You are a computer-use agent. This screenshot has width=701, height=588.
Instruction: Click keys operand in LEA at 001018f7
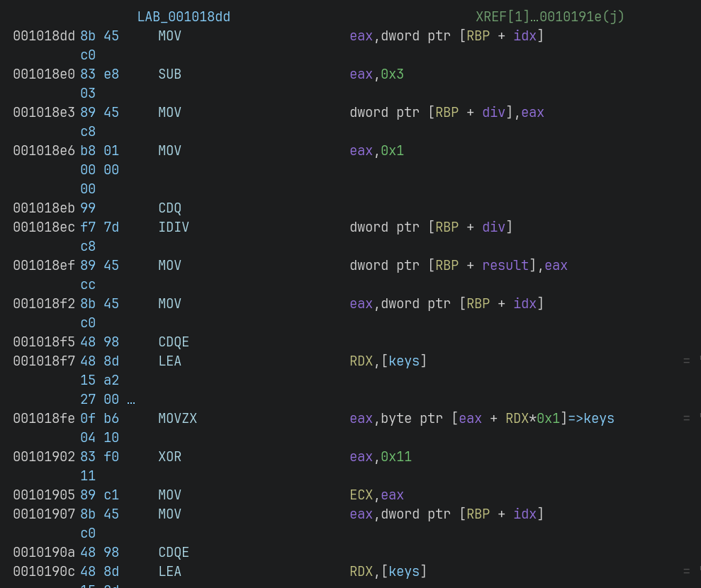404,361
